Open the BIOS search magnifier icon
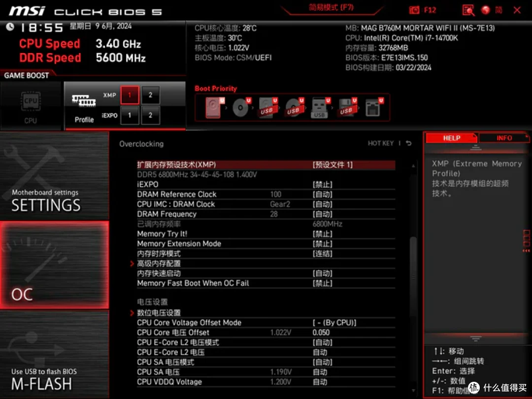 point(468,10)
